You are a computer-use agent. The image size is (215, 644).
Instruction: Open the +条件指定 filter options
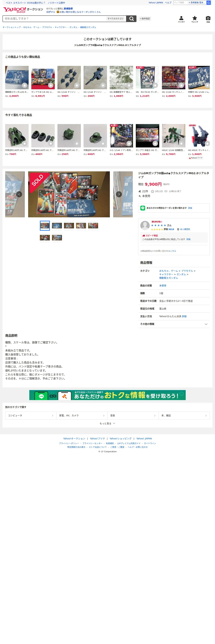pos(145,19)
